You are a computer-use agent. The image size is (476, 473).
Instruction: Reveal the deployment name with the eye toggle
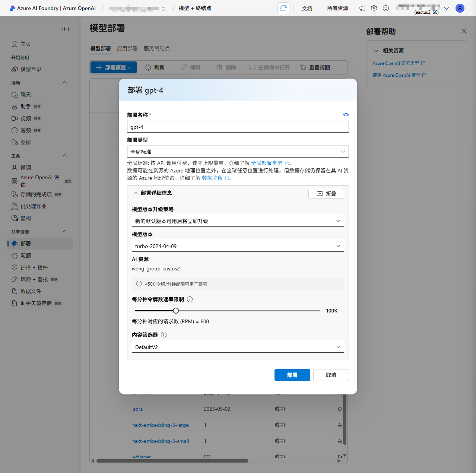346,115
